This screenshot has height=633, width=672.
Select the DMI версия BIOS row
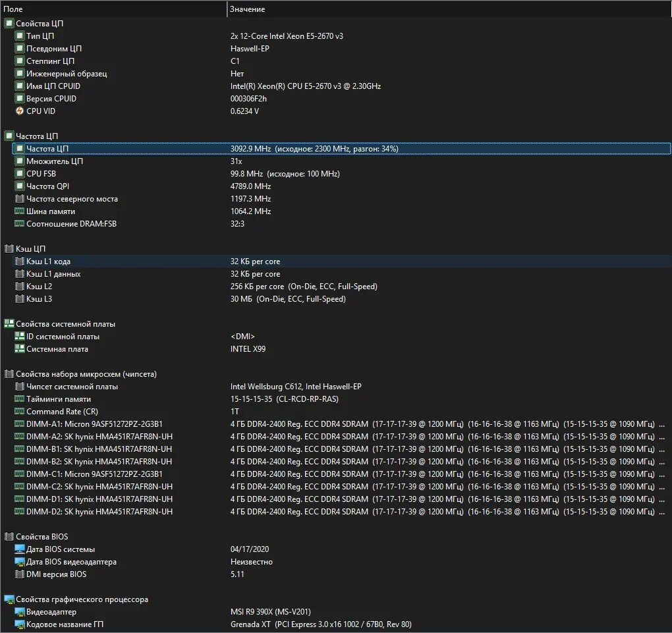click(341, 574)
